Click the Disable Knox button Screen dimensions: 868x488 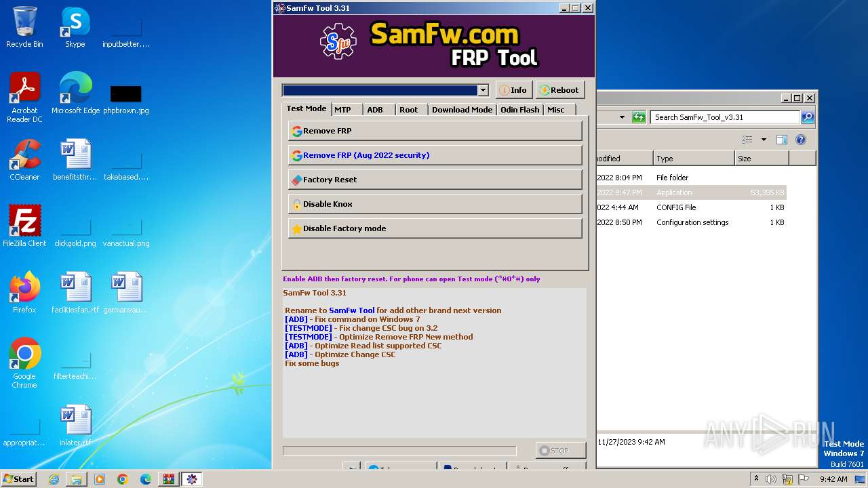click(x=435, y=204)
